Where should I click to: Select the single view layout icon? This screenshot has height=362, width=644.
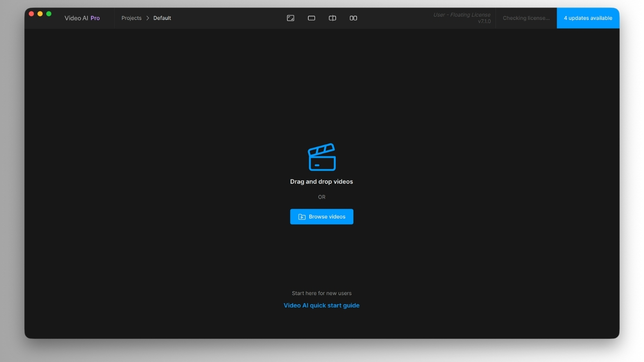click(311, 18)
